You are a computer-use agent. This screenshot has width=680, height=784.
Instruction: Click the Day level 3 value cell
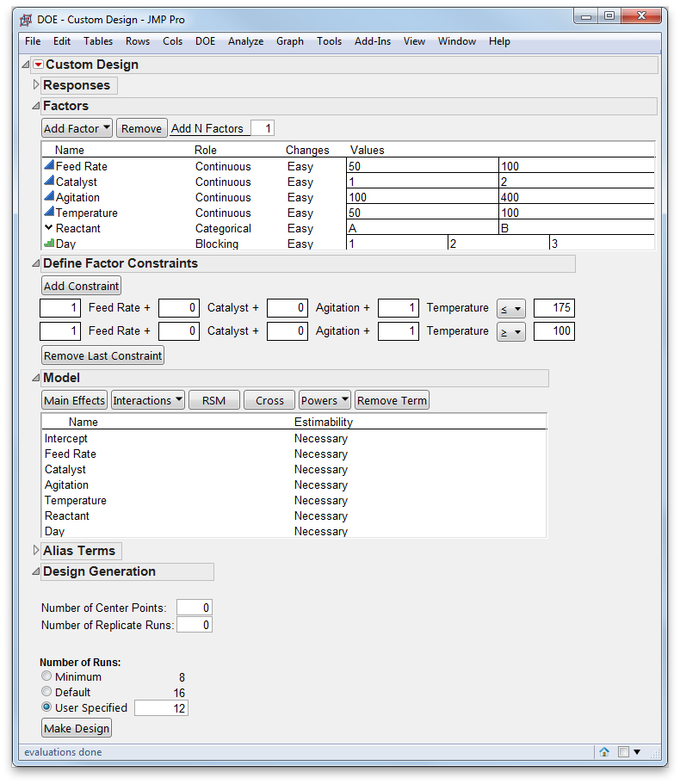click(x=602, y=243)
